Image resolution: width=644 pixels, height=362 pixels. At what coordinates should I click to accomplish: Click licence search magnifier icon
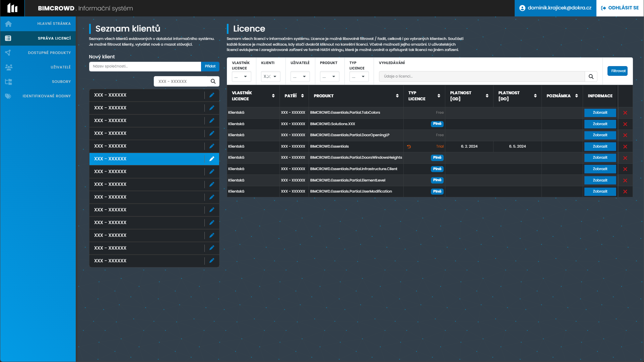coord(591,76)
